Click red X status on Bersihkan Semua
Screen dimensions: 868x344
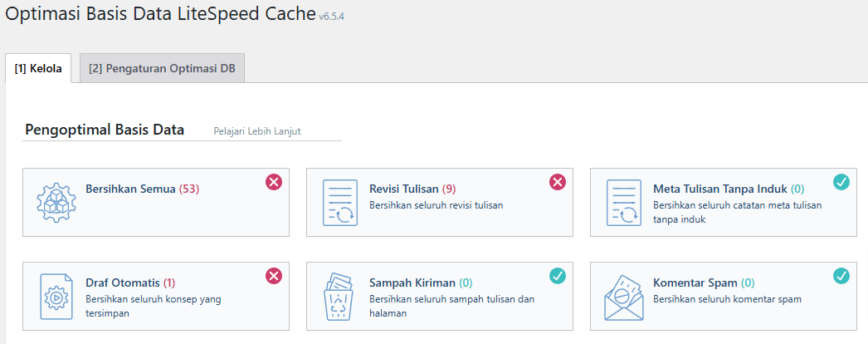coord(274,182)
